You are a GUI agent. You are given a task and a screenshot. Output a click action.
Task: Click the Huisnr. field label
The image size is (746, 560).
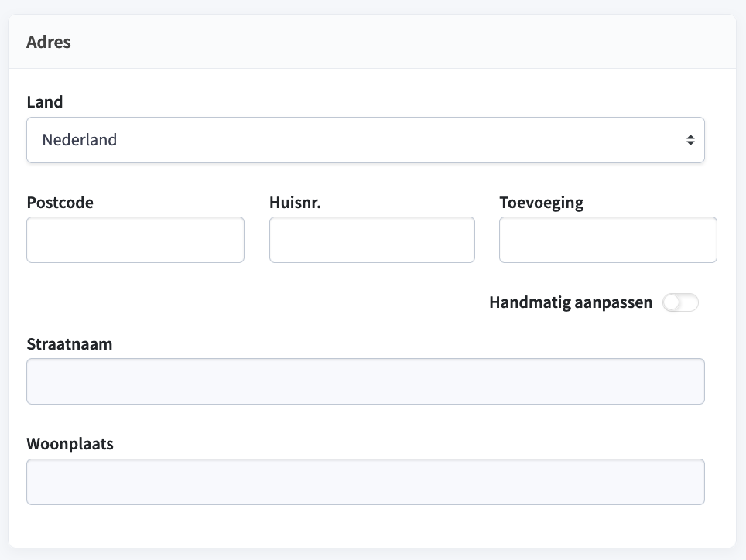[x=295, y=203]
